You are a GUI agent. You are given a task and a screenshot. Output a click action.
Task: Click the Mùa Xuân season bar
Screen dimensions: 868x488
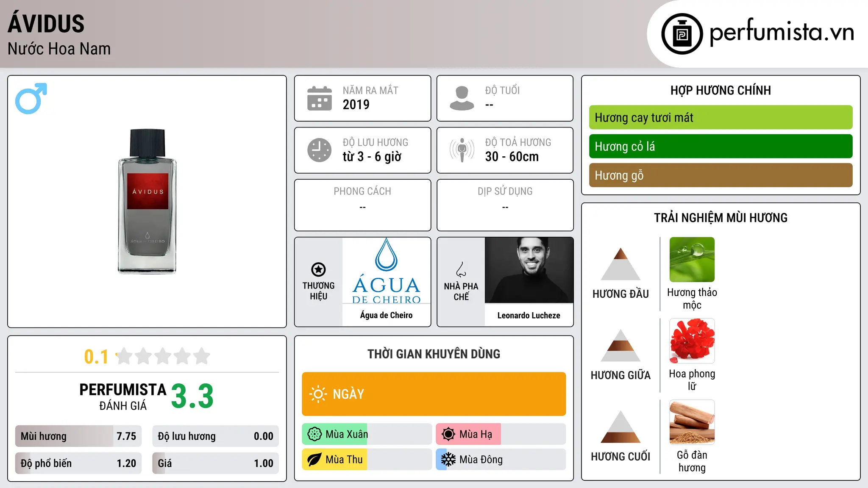(x=367, y=434)
